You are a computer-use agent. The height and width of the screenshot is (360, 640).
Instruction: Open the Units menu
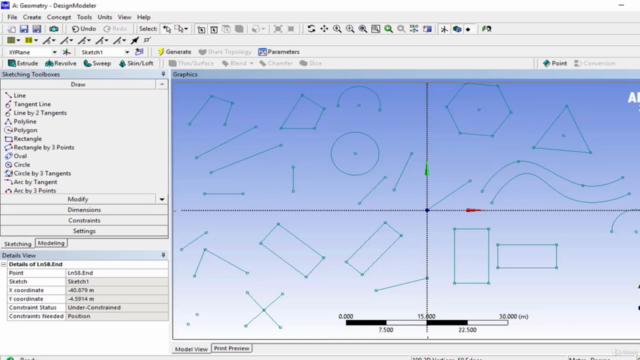pos(104,17)
